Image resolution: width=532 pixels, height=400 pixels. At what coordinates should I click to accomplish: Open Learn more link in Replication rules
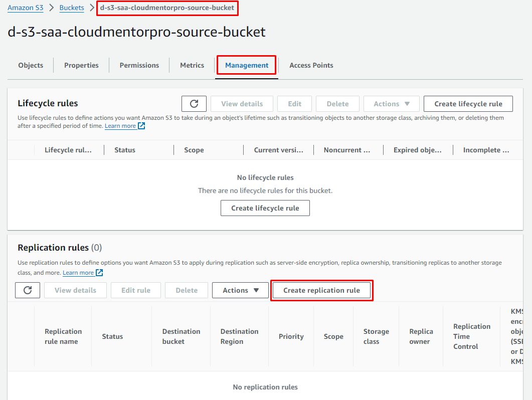click(x=78, y=273)
